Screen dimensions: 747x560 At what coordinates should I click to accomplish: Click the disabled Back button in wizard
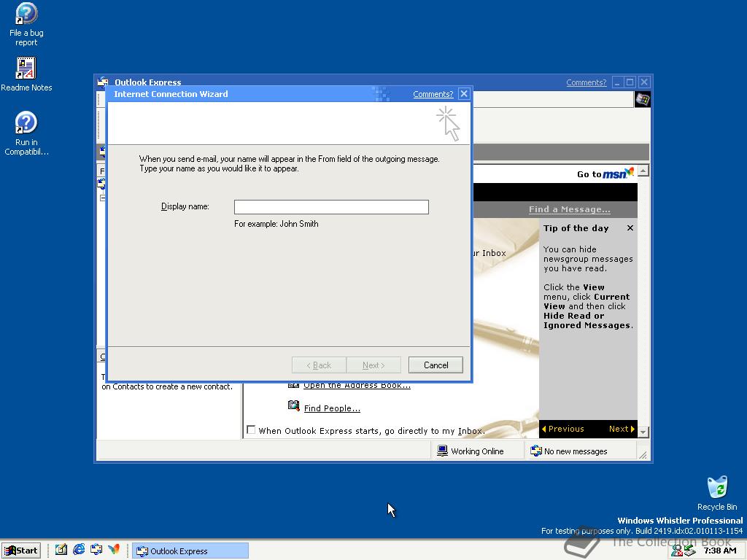point(319,365)
